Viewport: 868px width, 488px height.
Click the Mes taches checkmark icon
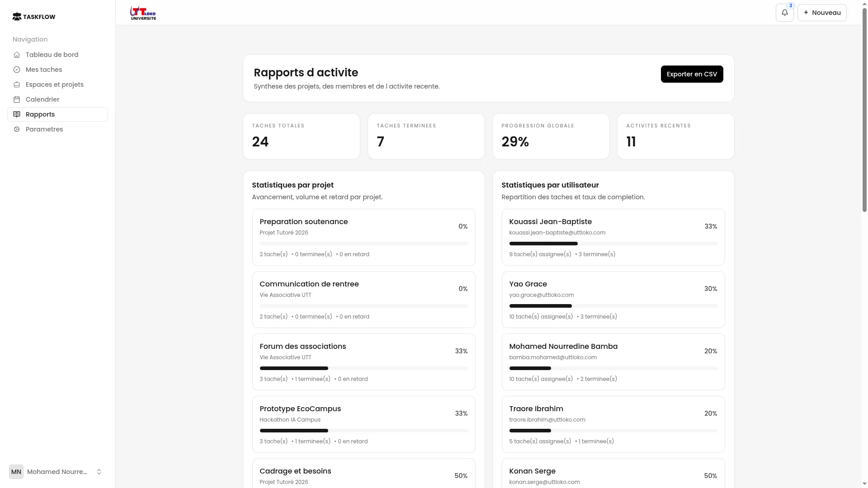pyautogui.click(x=17, y=70)
